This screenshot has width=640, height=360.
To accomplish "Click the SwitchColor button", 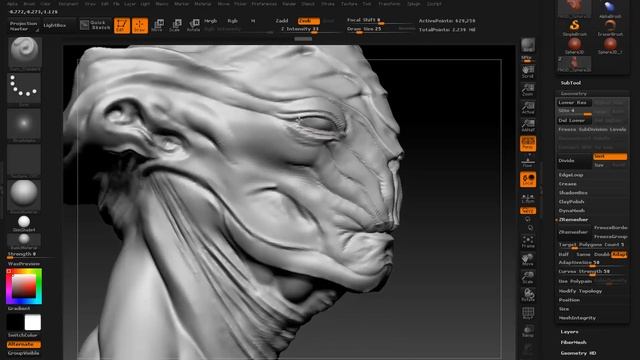I will click(23, 335).
